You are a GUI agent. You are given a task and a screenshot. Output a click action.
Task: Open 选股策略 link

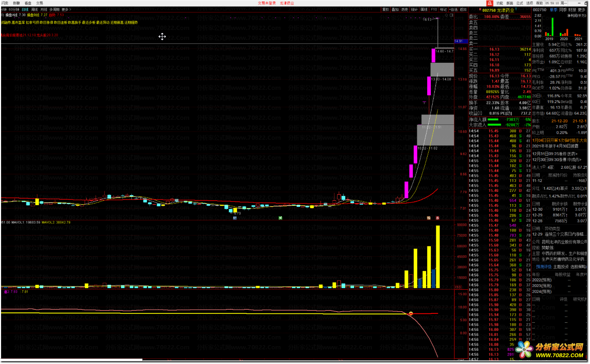click(x=578, y=267)
